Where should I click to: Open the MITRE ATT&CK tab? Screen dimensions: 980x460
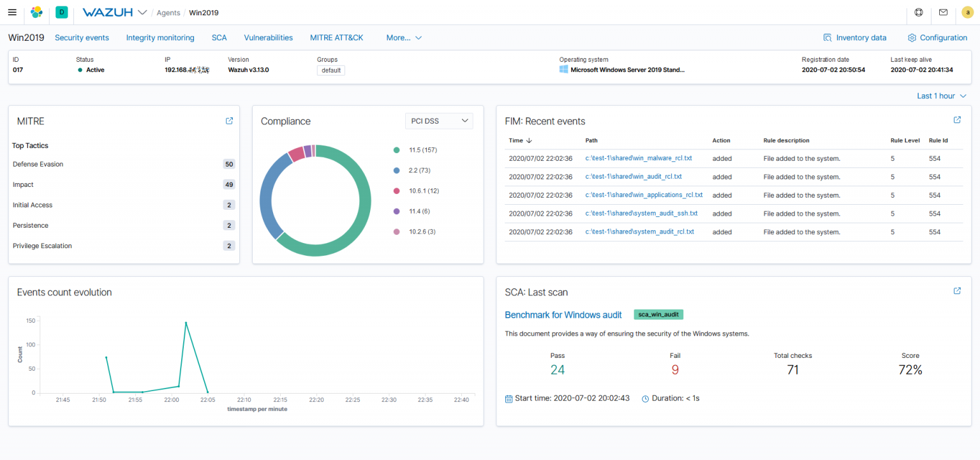click(x=336, y=38)
